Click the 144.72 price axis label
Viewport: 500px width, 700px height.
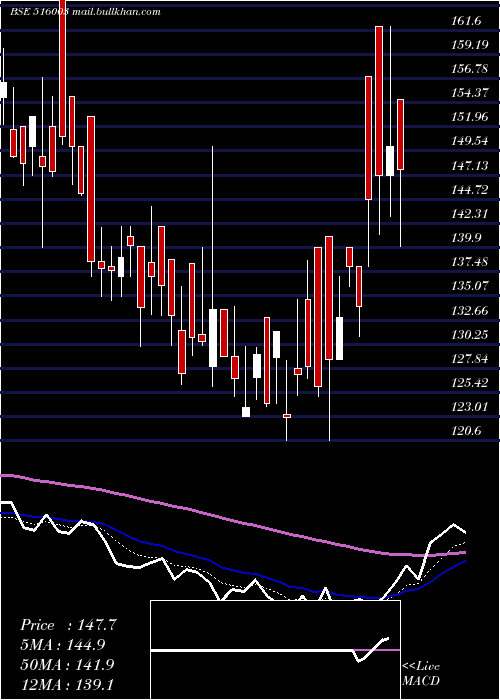[470, 190]
